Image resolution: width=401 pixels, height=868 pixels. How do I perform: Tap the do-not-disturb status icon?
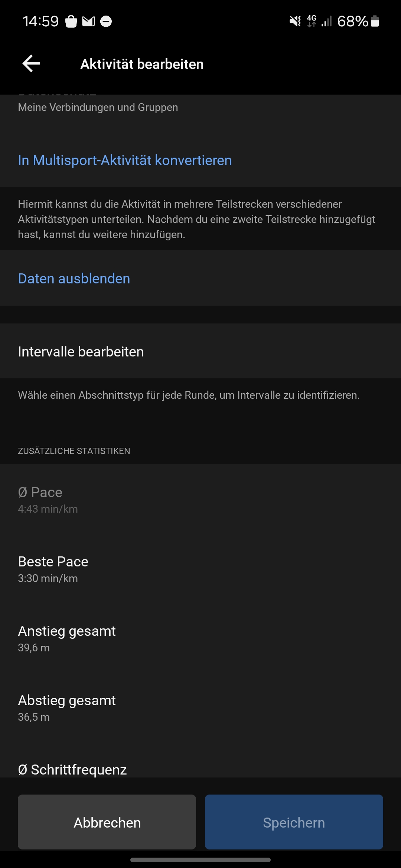point(106,22)
